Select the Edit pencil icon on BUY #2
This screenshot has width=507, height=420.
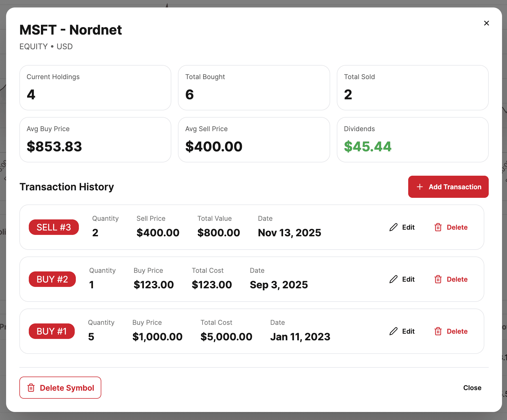point(393,279)
